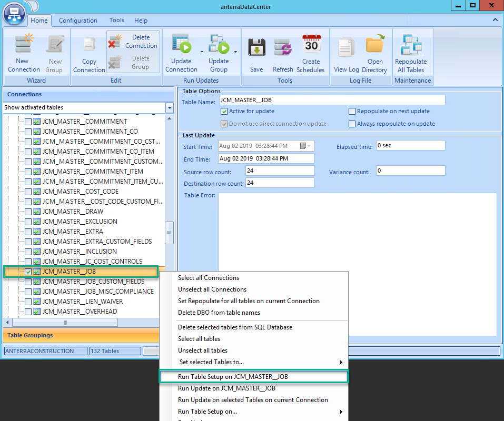Viewport: 504px width, 421px height.
Task: Click the tree scroll-up arrow
Action: point(170,119)
